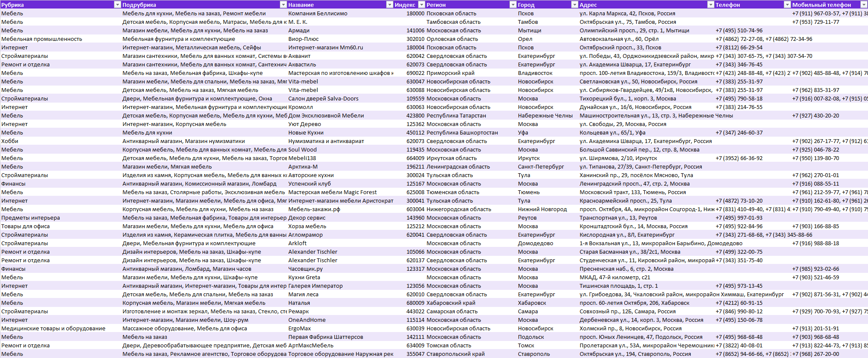Select the cell 'Салон дверей Salva-Doors'

tap(340, 98)
